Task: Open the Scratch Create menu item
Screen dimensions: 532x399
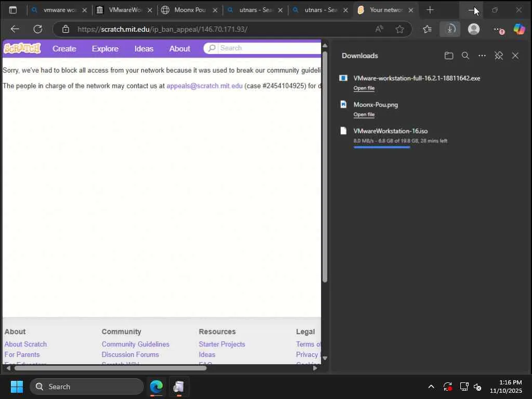Action: tap(64, 48)
